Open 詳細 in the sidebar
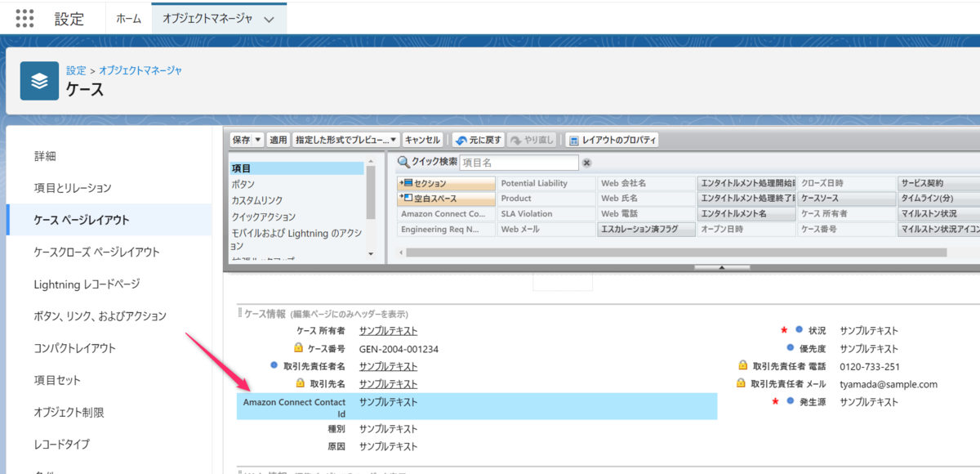This screenshot has height=474, width=980. click(x=45, y=155)
